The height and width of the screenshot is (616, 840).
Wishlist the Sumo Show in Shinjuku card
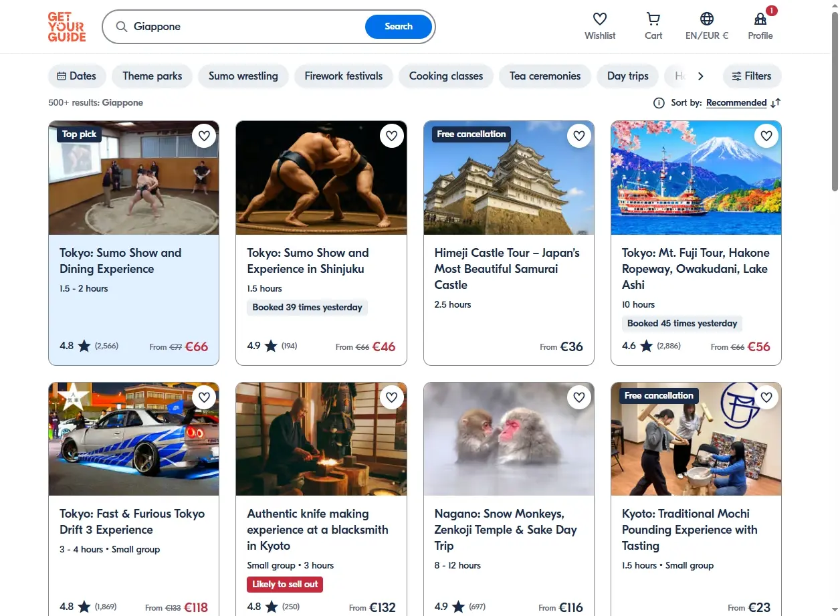point(392,136)
